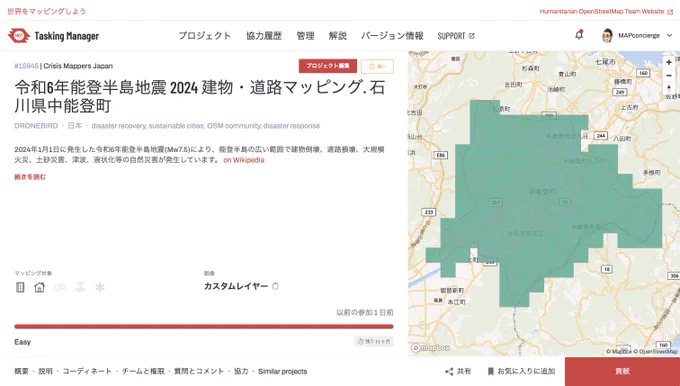Open the プロジェクト menu
The width and height of the screenshot is (680, 386).
[x=204, y=36]
